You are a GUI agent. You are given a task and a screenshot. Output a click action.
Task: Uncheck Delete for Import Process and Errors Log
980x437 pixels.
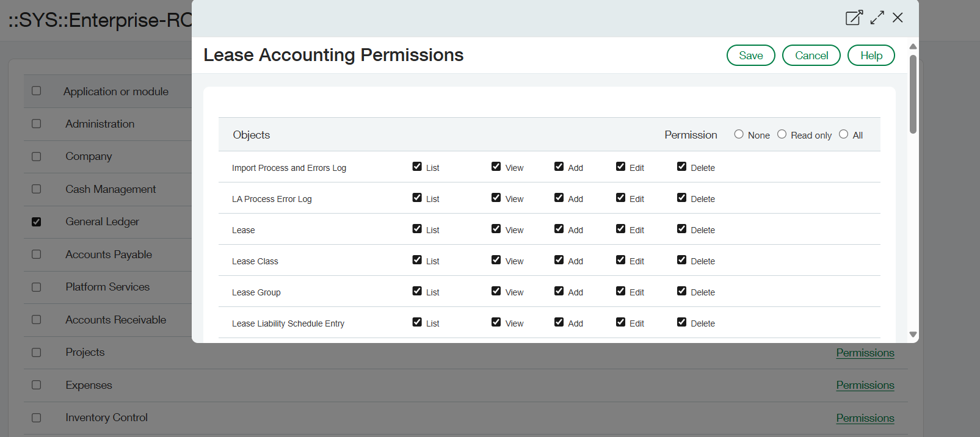(x=681, y=167)
